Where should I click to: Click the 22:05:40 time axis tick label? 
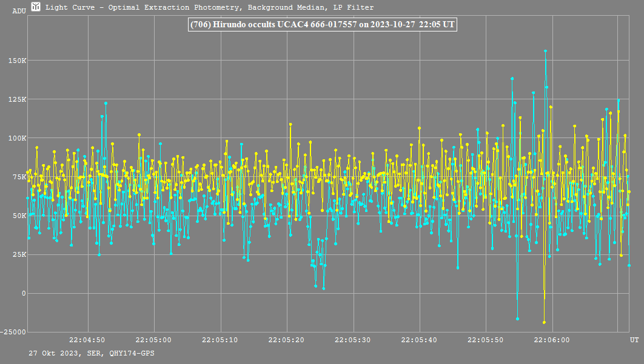tap(420, 340)
